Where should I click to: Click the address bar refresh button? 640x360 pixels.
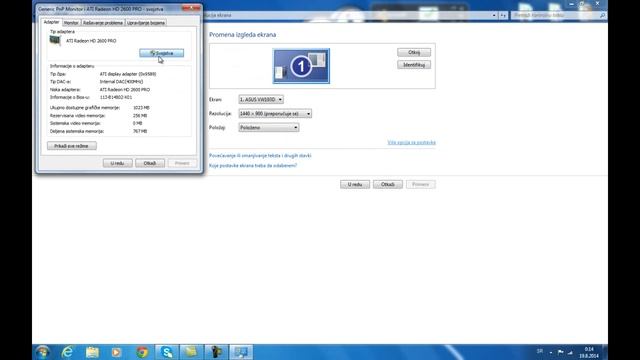(503, 15)
